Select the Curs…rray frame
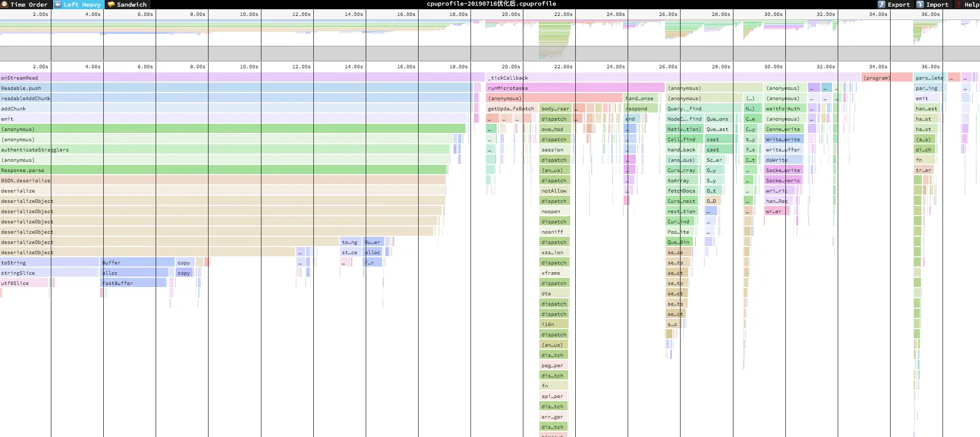Viewport: 980px width, 437px height. click(683, 170)
